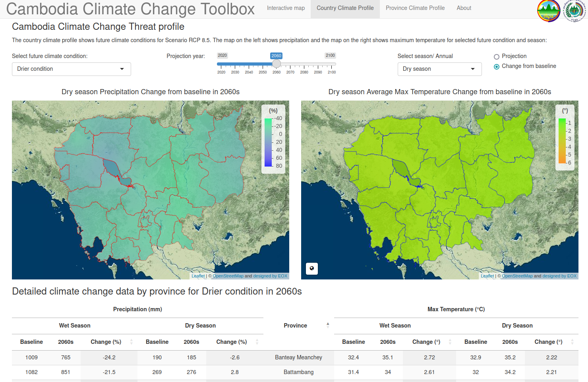Click Cambodia Climate Change Toolbox title
This screenshot has width=588, height=382.
tap(130, 9)
